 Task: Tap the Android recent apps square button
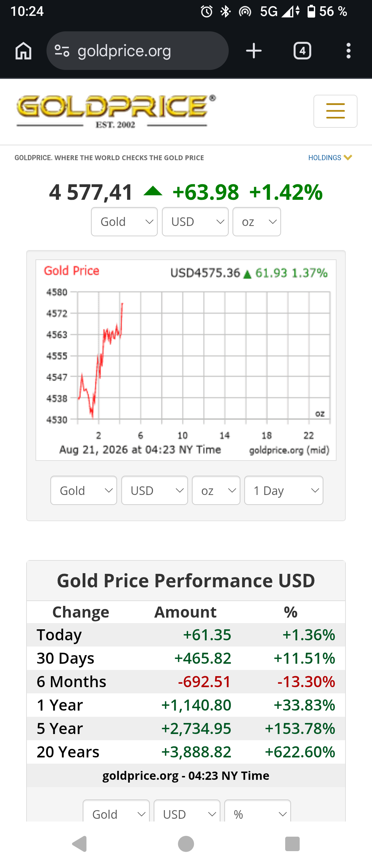tap(292, 844)
